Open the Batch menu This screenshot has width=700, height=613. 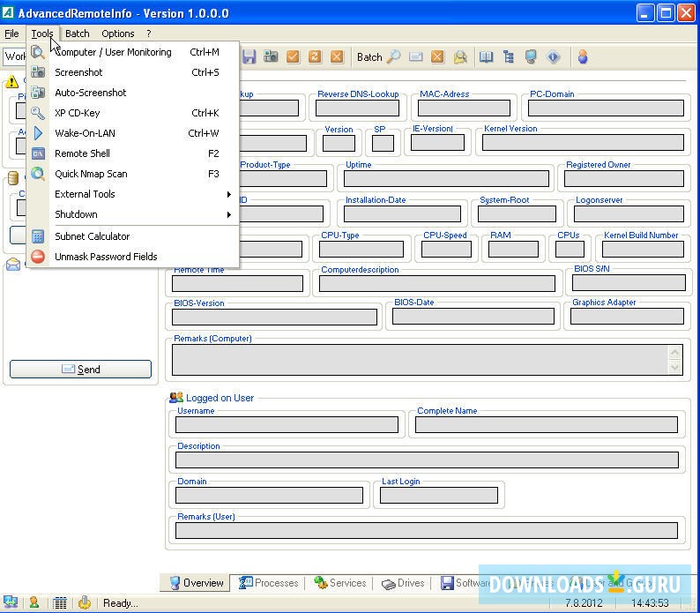coord(78,34)
